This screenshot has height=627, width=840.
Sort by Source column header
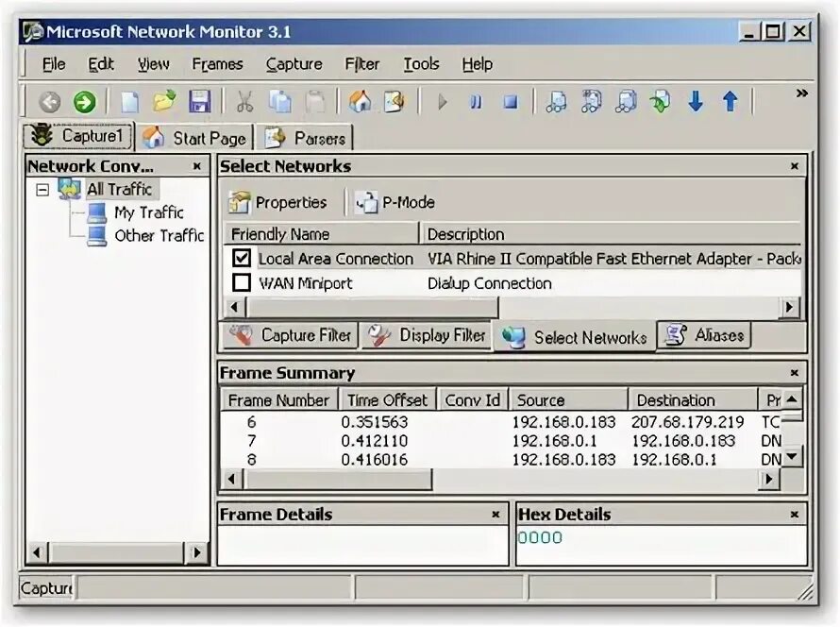(568, 399)
